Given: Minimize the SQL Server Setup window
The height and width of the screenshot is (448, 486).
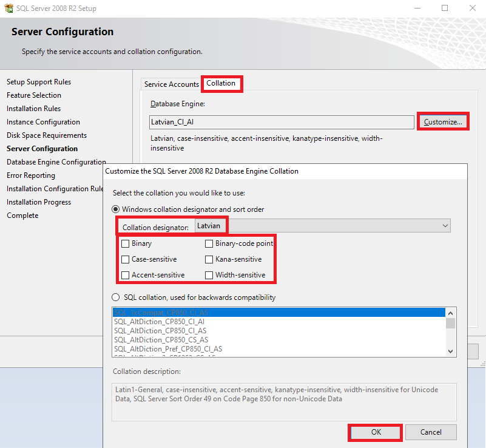Looking at the screenshot, I should point(417,8).
